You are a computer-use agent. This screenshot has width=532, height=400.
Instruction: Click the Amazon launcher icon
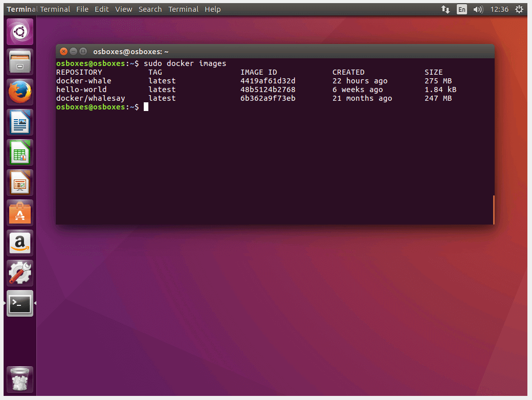point(20,243)
